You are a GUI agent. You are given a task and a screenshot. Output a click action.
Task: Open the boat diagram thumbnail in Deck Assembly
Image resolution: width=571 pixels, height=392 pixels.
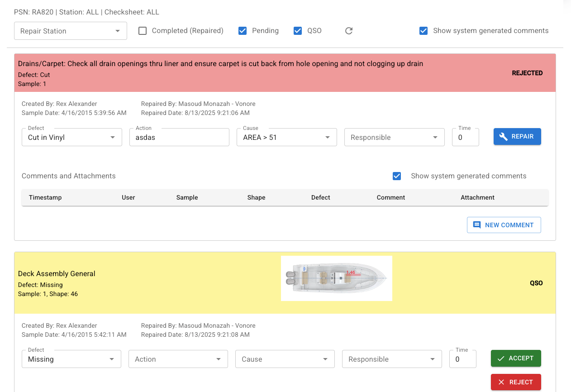pyautogui.click(x=337, y=278)
